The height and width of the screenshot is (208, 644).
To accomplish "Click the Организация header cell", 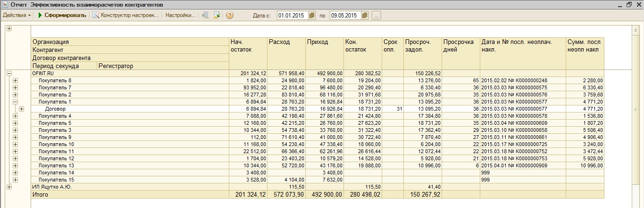I will 130,42.
